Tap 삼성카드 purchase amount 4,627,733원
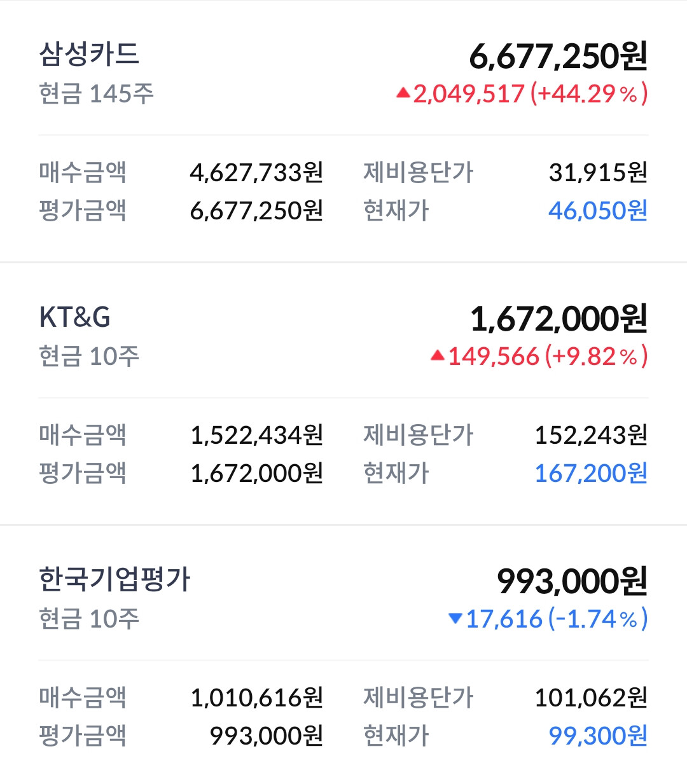Screen dimensions: 687x784 tap(257, 172)
